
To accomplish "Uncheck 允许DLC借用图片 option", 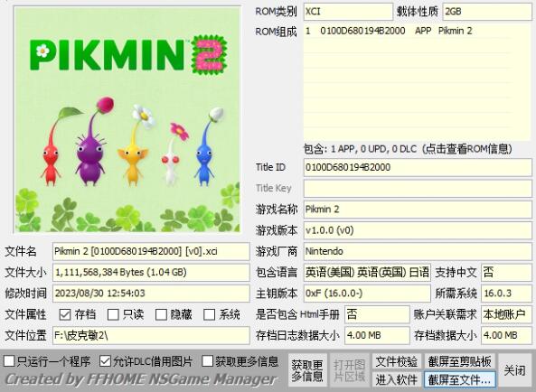I will [105, 361].
